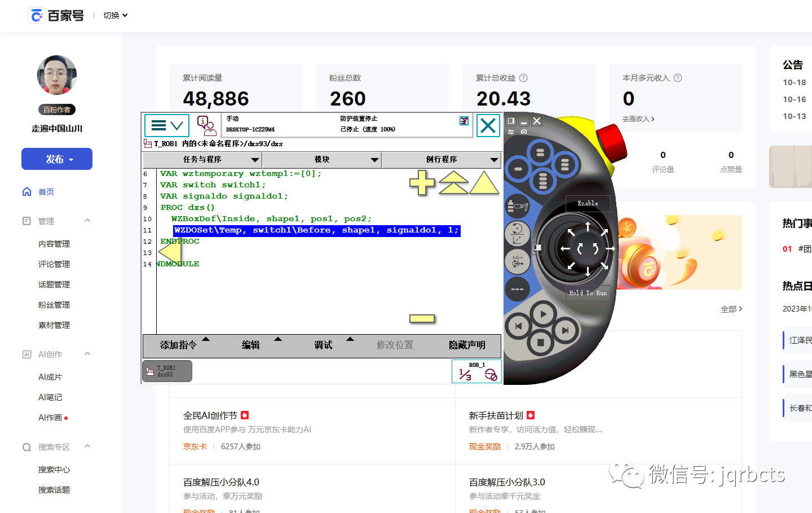Image resolution: width=812 pixels, height=513 pixels.
Task: Click the zoom-in plus icon in editor
Action: [x=422, y=183]
